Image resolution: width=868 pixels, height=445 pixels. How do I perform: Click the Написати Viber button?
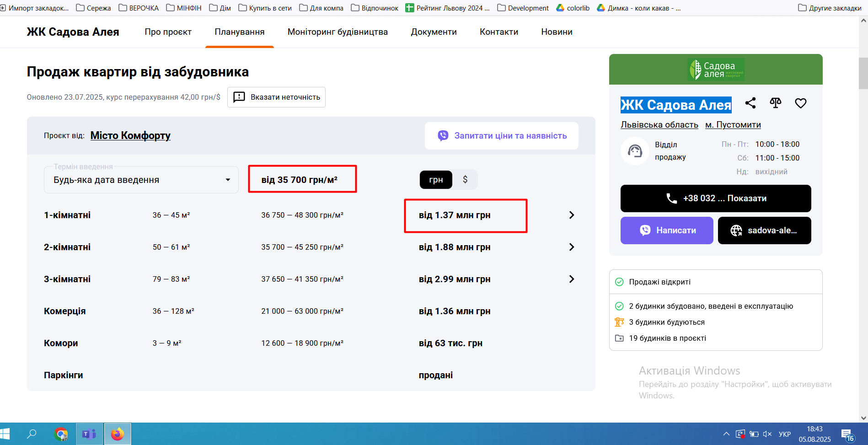[667, 231]
